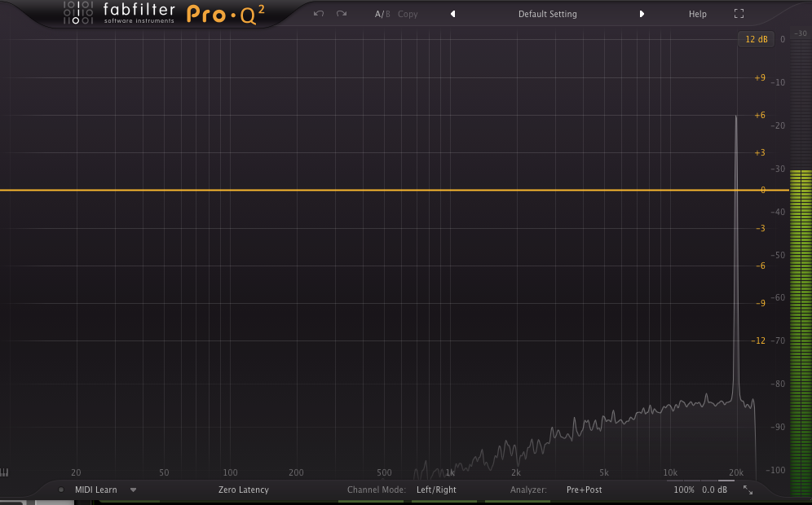Change the Left/Right channel mode
Image resolution: width=812 pixels, height=505 pixels.
click(436, 490)
